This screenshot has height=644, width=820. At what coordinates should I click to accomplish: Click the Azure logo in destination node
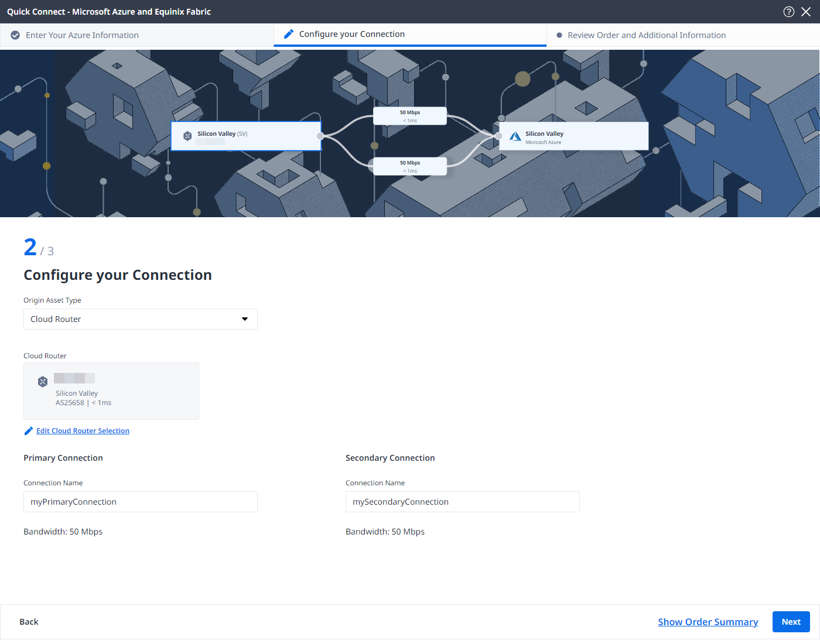(x=515, y=136)
